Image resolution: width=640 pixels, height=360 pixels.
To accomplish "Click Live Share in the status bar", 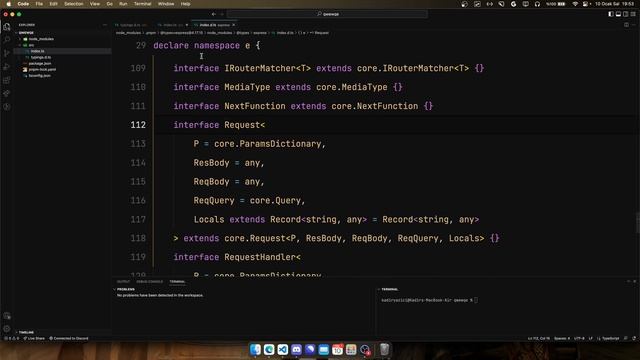I will click(34, 338).
